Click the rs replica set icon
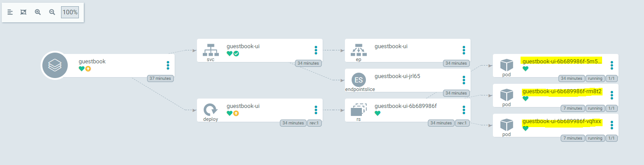 358,109
